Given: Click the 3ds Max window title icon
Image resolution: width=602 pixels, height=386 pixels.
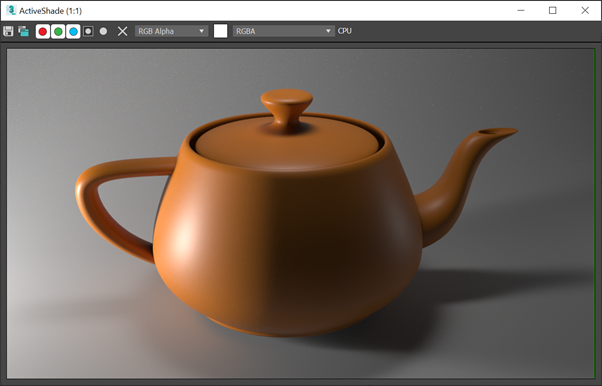Looking at the screenshot, I should tap(11, 10).
